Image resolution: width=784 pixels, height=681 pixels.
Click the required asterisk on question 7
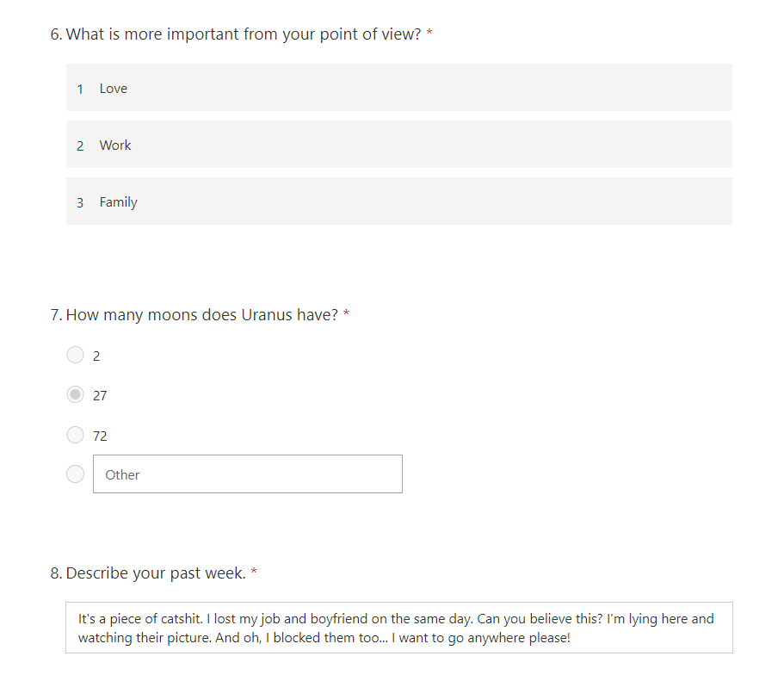346,314
